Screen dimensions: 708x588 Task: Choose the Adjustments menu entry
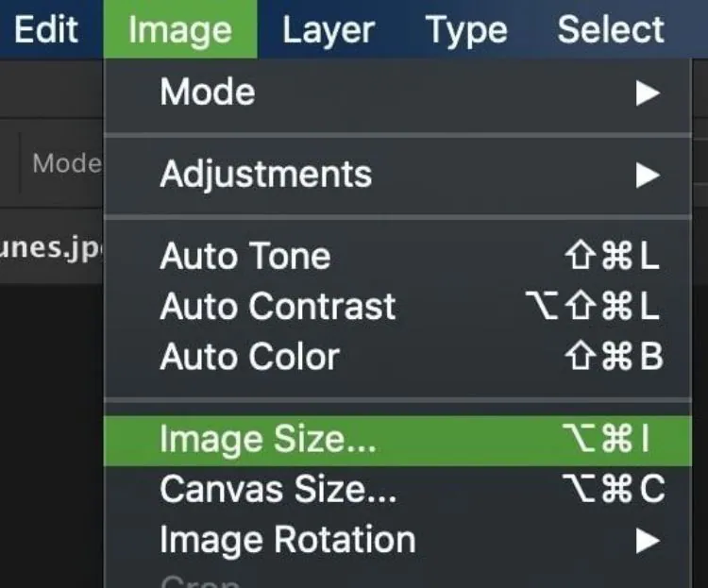click(266, 174)
